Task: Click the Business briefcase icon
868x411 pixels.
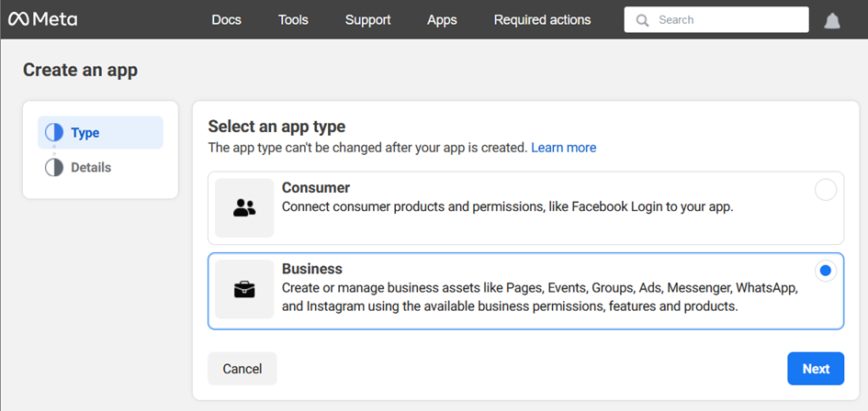Action: [x=244, y=290]
